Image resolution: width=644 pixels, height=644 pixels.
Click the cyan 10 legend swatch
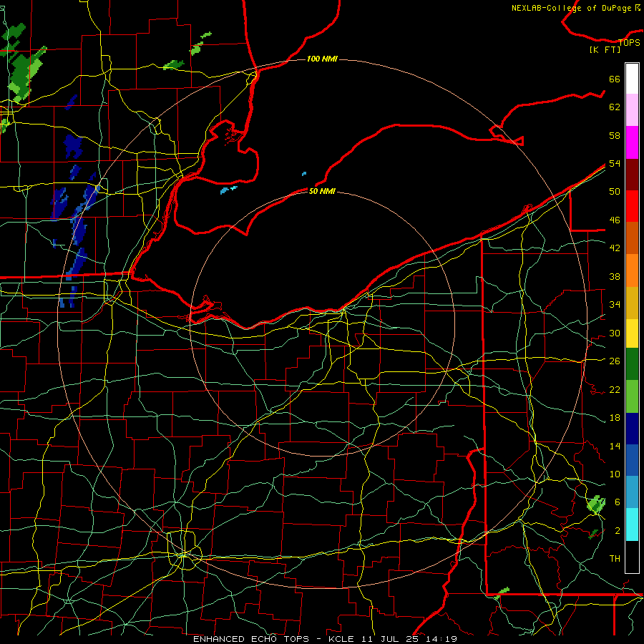pyautogui.click(x=632, y=525)
